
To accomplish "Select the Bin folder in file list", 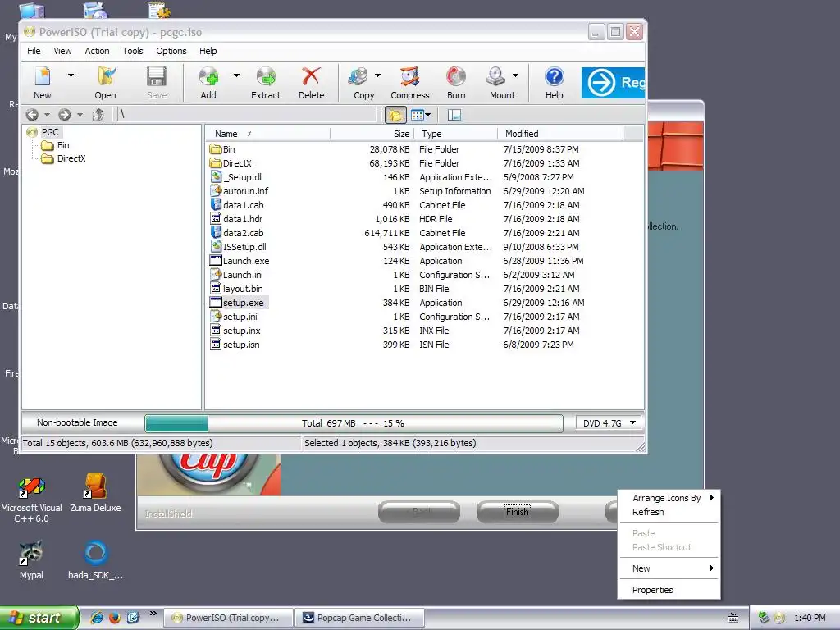I will 229,149.
